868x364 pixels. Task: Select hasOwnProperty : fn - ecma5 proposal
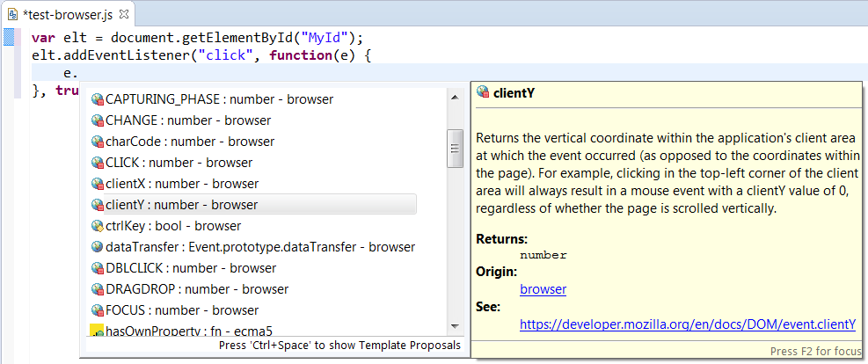coord(189,331)
